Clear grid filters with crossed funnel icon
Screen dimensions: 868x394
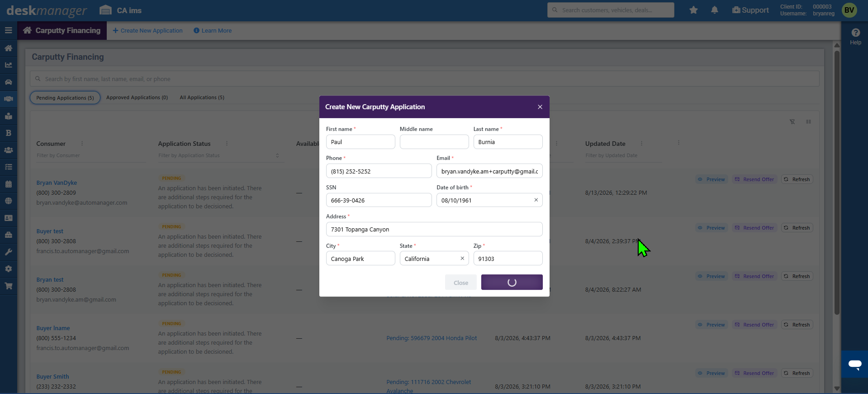792,121
